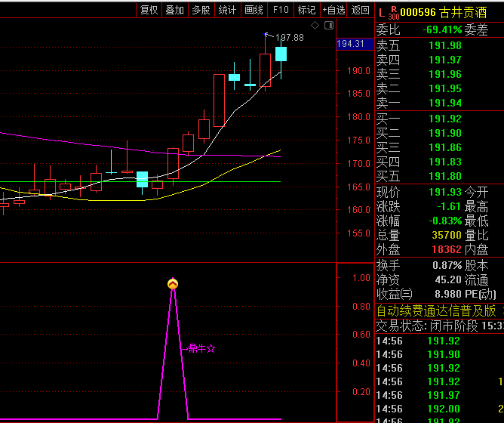
Task: Click the cyan candlestick at the chart top
Action: click(281, 54)
